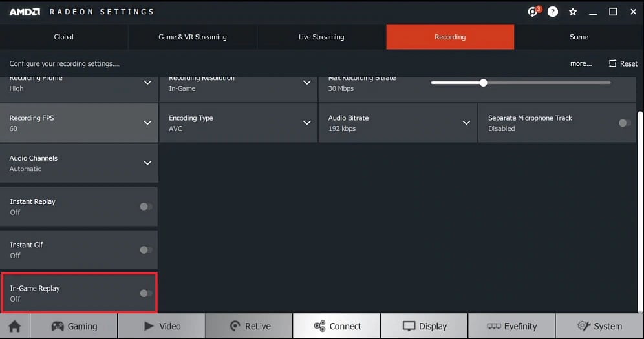Screen dimensions: 644x339
Task: Open the Connect section
Action: coord(337,326)
